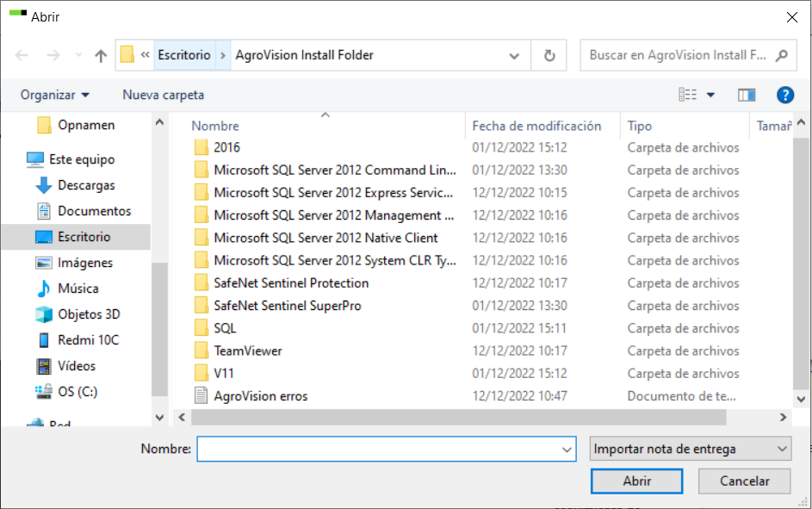The width and height of the screenshot is (812, 509).
Task: Sort by Tipo column header
Action: (x=640, y=126)
